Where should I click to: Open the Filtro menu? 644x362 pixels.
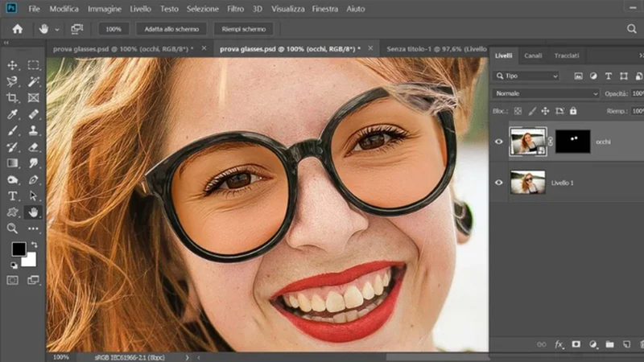[x=235, y=9]
